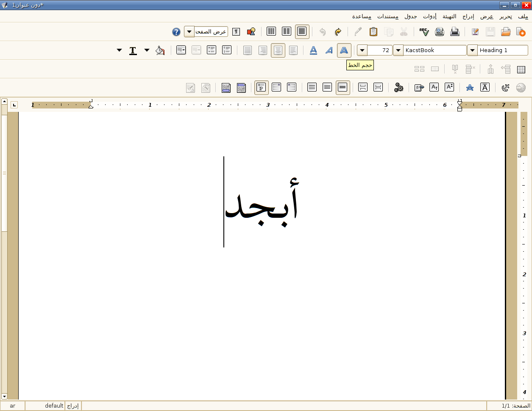
Task: Run the ABC spell check tool
Action: (424, 32)
